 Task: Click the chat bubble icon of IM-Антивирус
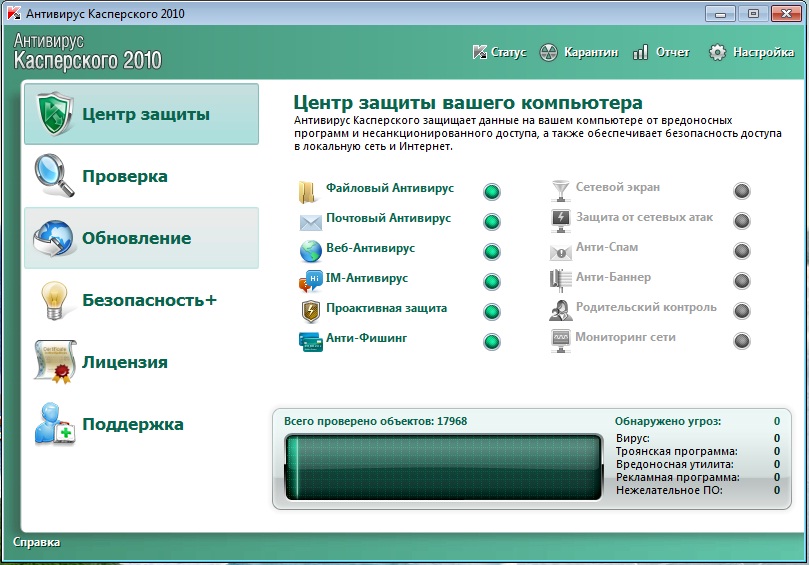[x=311, y=281]
